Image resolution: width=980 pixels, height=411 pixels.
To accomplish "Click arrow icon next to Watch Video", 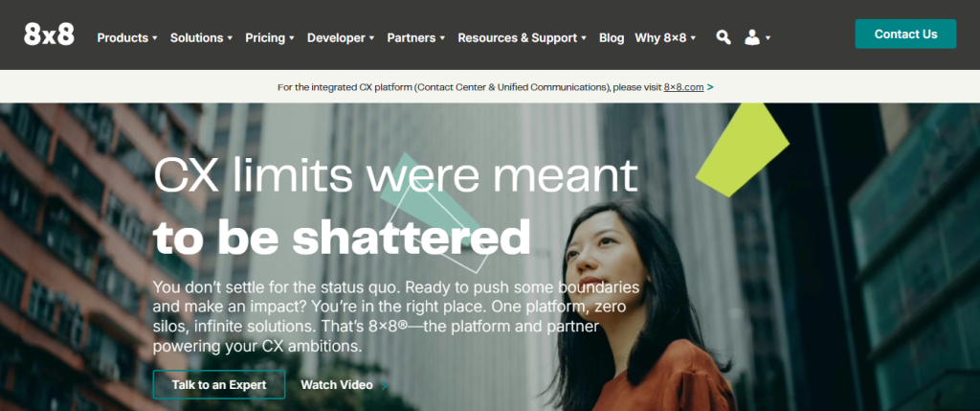I will 384,385.
